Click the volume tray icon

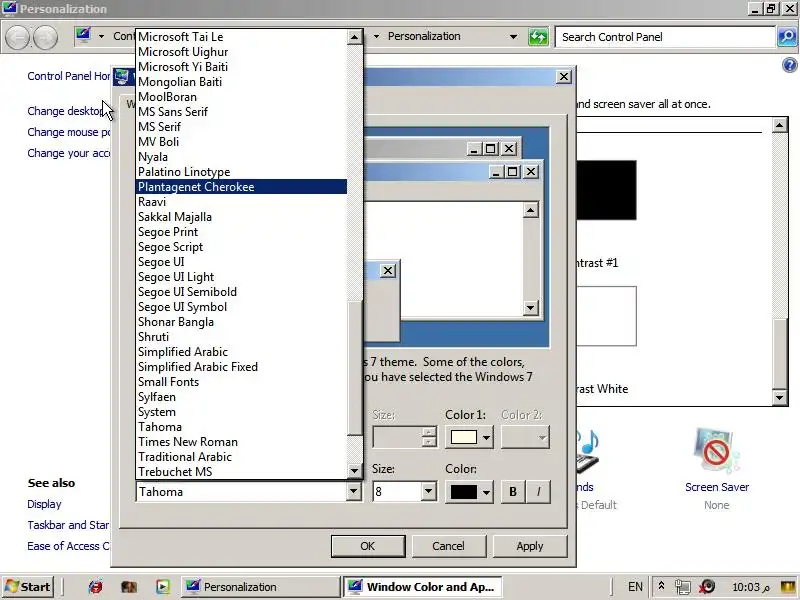(x=707, y=587)
